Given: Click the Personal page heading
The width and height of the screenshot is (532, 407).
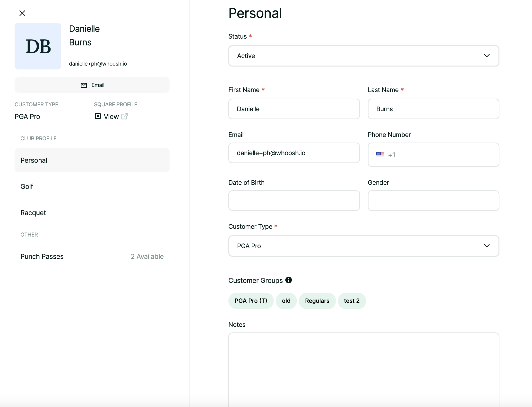Looking at the screenshot, I should (255, 13).
